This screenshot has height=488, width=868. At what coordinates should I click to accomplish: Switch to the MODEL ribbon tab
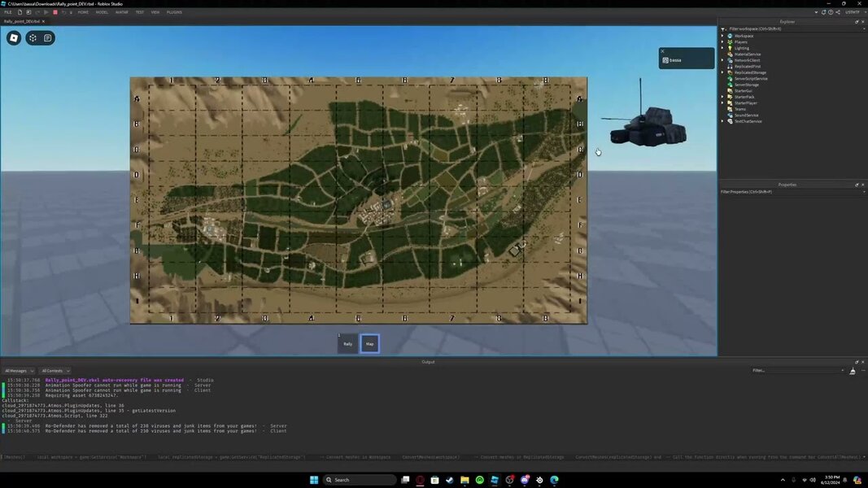(102, 12)
